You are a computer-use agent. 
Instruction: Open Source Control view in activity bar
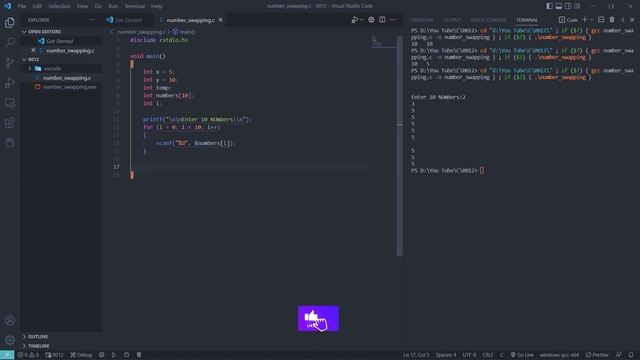tap(10, 62)
